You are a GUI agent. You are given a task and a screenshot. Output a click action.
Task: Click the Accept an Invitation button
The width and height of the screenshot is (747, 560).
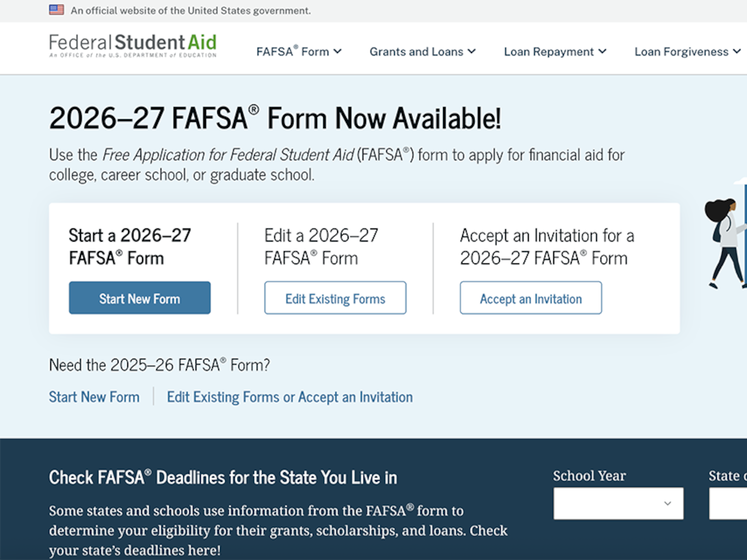[x=531, y=298]
